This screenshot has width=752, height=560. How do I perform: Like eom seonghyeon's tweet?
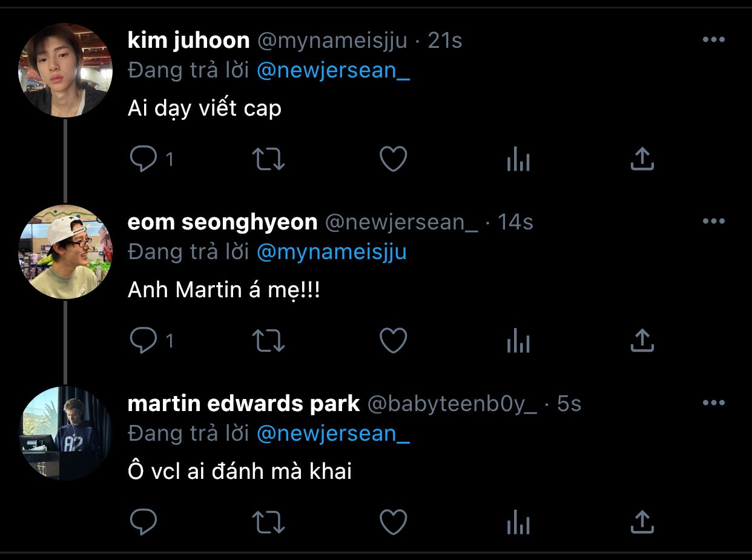393,341
